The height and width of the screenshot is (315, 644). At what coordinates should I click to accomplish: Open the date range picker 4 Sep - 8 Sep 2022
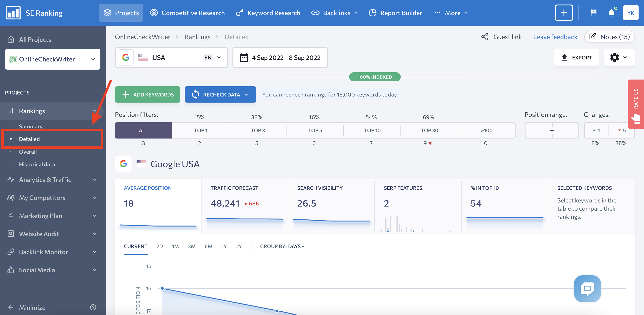point(280,57)
